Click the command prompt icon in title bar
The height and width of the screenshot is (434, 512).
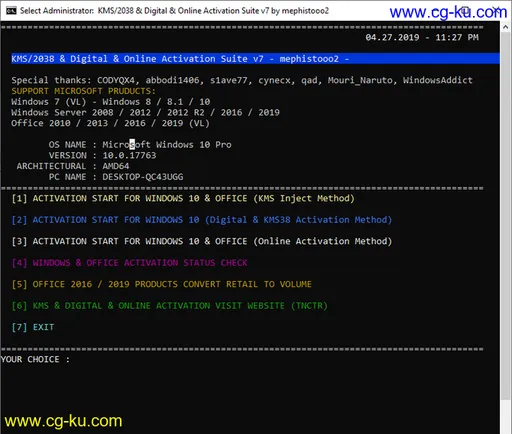[11, 11]
